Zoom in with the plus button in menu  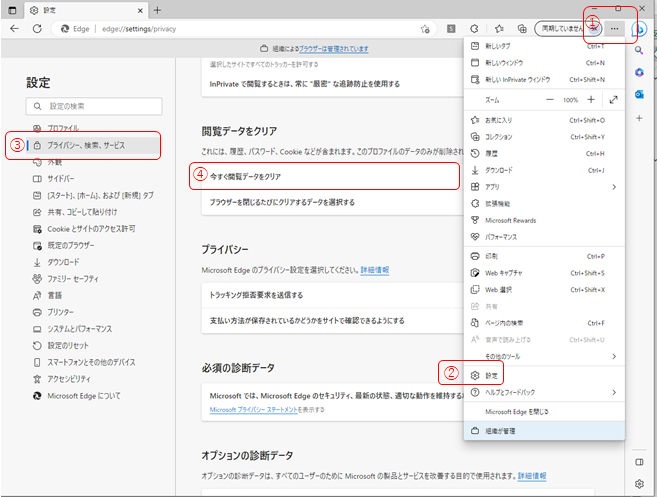click(x=591, y=99)
